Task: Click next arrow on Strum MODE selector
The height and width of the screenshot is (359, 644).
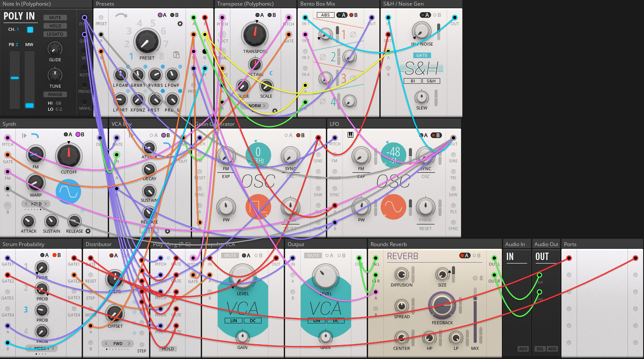Action: click(x=53, y=348)
